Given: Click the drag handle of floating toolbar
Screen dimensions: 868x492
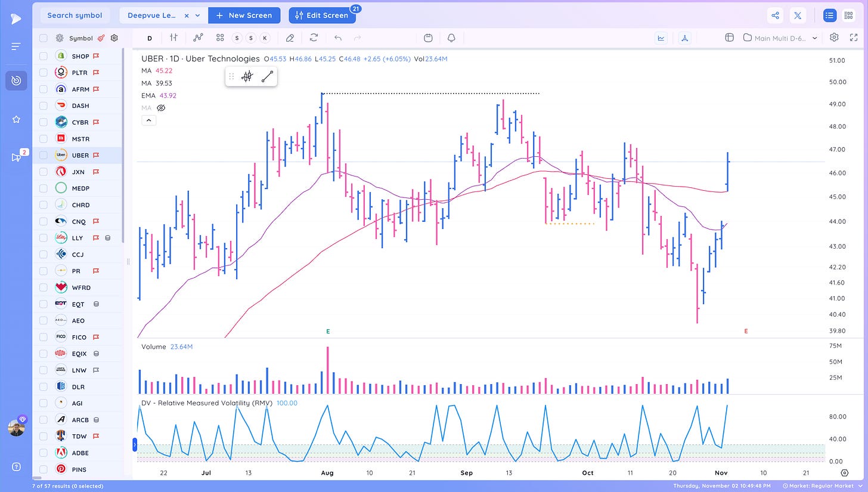Looking at the screenshot, I should 232,76.
